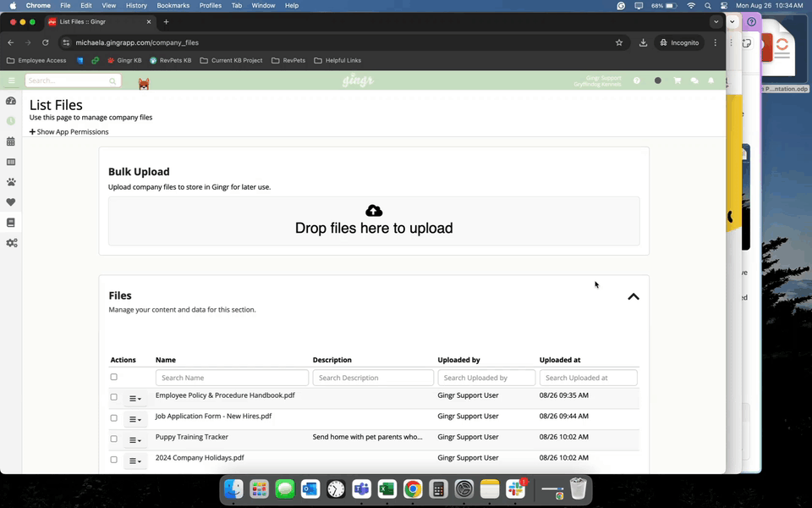Open the actions dropdown for Job Application Form

(x=134, y=418)
